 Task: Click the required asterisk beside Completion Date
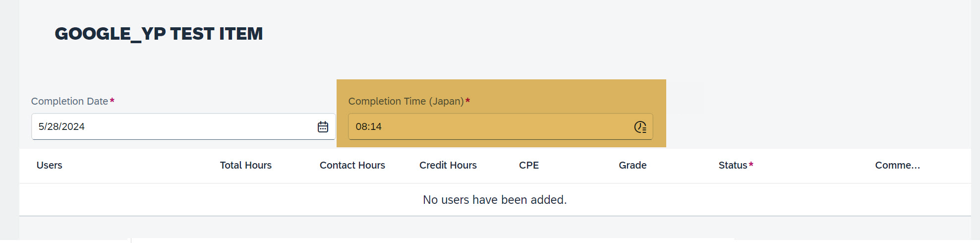point(112,101)
